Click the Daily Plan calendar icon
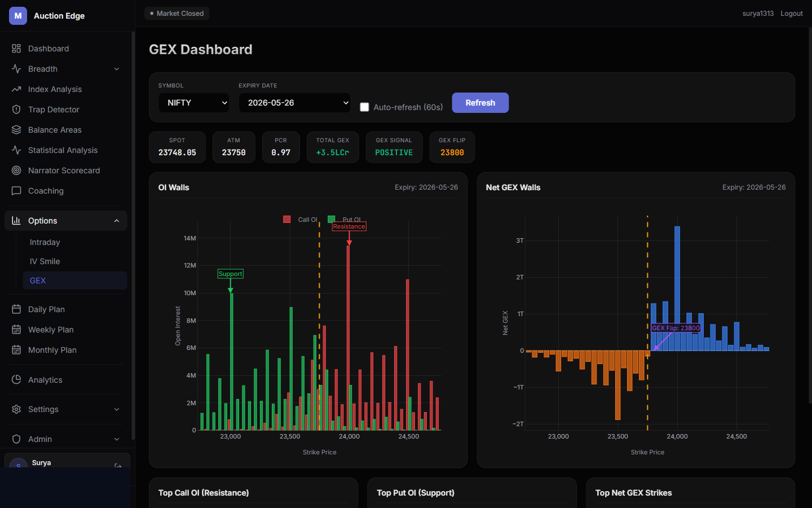Screen dimensions: 812x508 16,309
